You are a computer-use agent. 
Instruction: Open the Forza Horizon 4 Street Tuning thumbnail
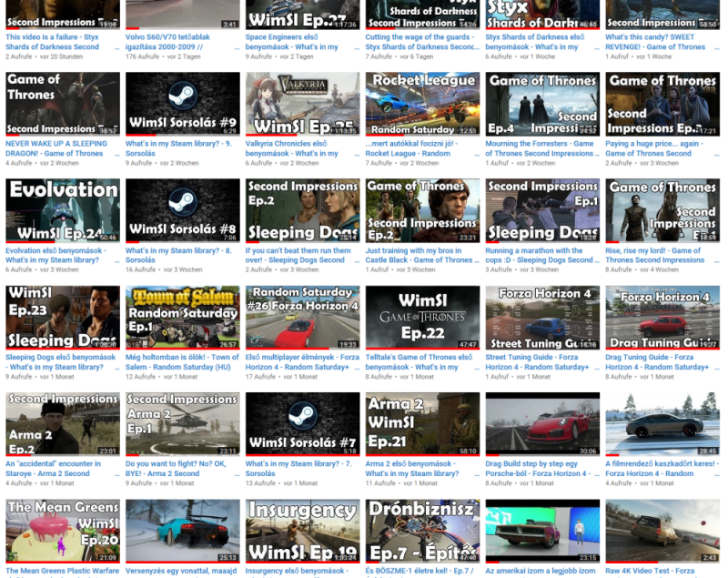click(x=542, y=317)
